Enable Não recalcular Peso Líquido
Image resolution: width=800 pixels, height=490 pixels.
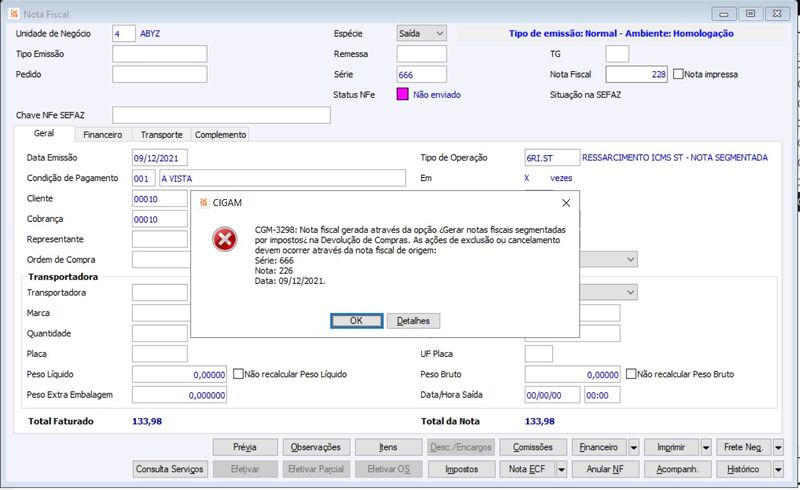click(x=238, y=374)
